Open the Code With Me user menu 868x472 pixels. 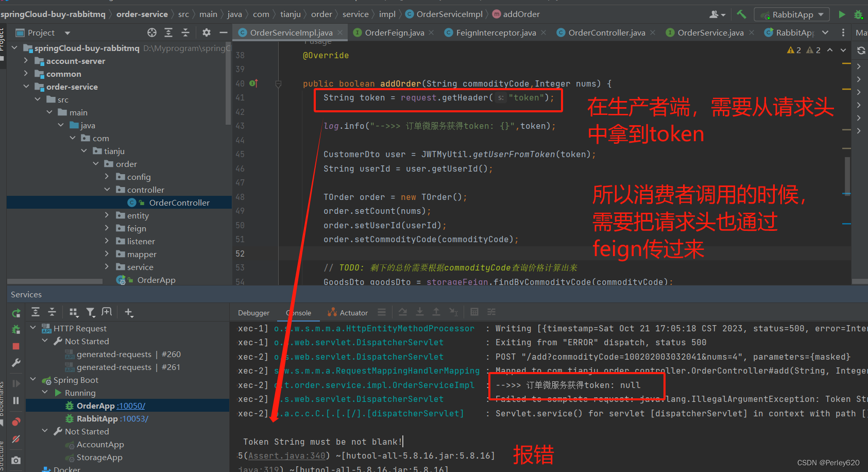click(717, 14)
